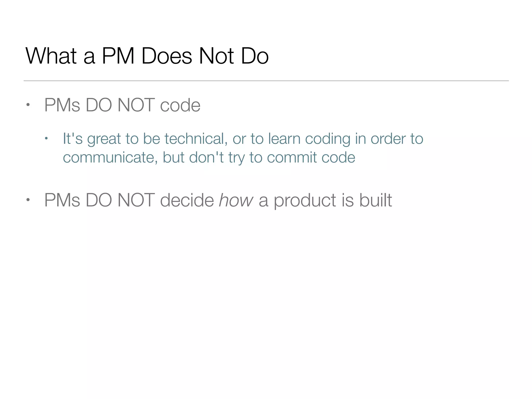Click the word 'coding' in the blue sub-bullet

pos(328,139)
